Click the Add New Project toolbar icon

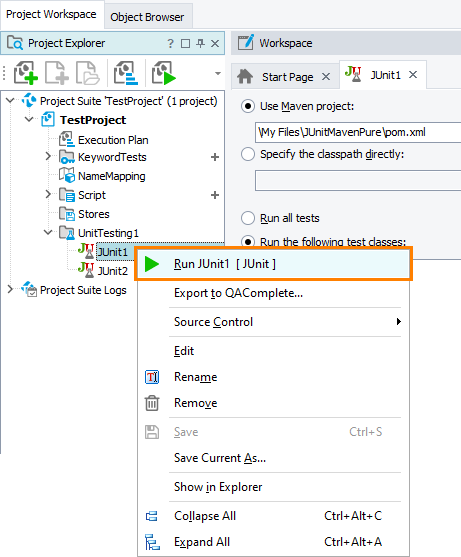pos(26,73)
